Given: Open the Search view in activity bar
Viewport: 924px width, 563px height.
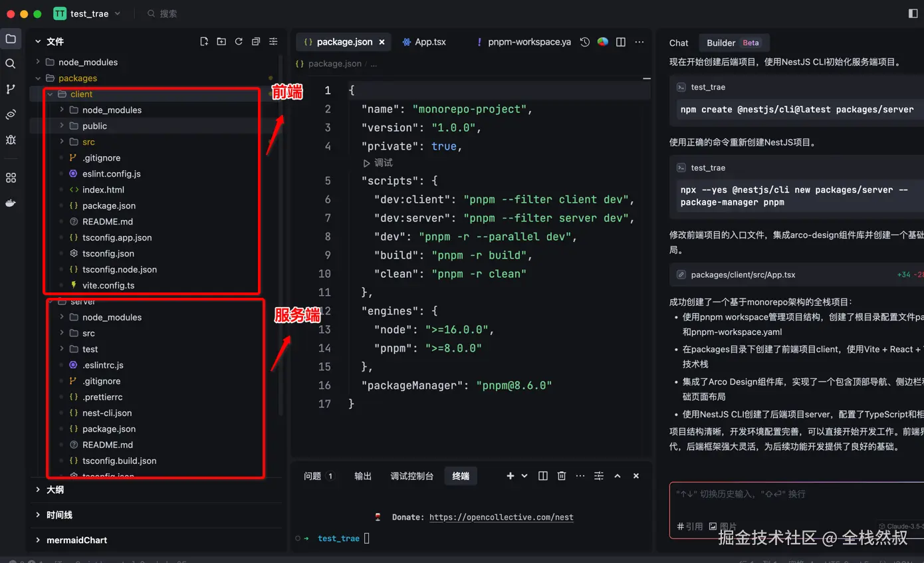Looking at the screenshot, I should [x=11, y=64].
